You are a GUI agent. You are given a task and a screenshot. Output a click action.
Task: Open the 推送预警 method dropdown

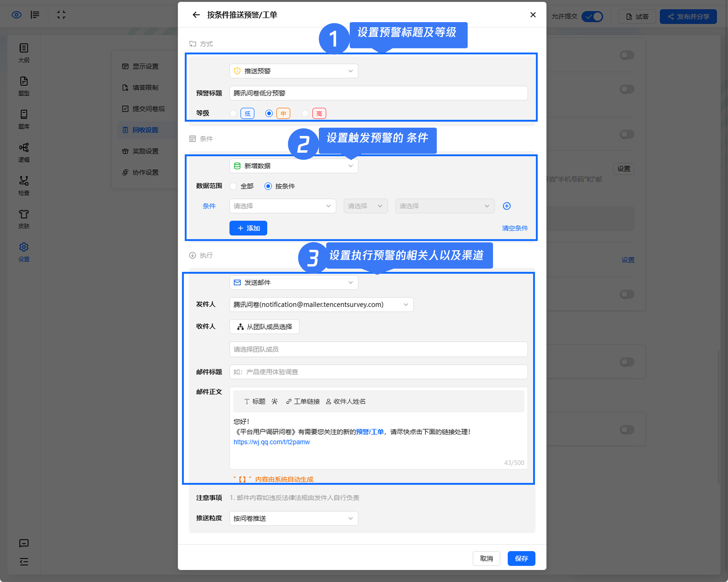tap(294, 71)
